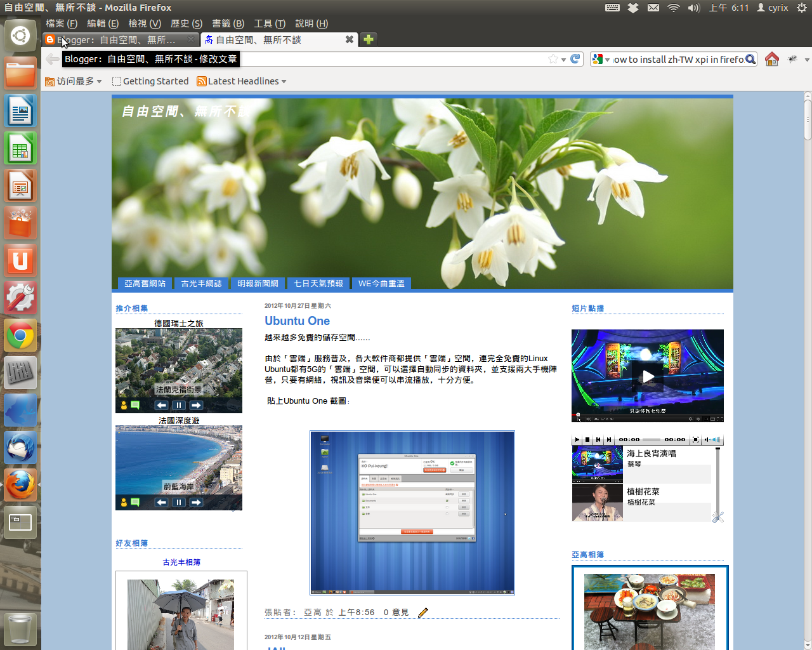Viewport: 812px width, 650px height.
Task: Open the 0 意見 comments link
Action: [x=396, y=613]
